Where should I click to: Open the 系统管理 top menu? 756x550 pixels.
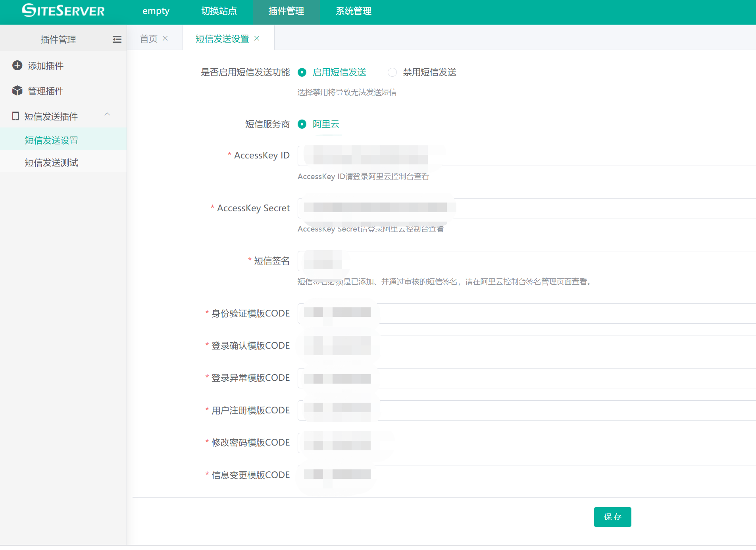[x=353, y=11]
